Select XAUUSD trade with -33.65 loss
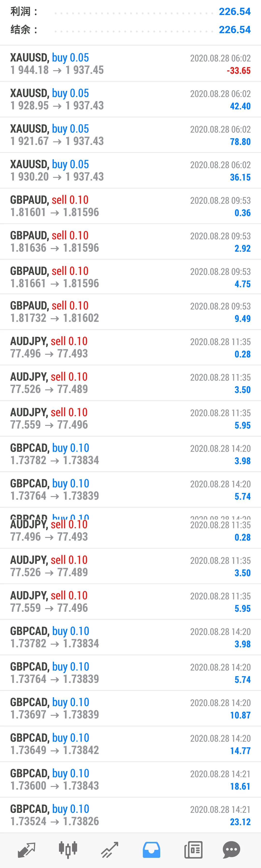Screen dimensions: 261x868 pyautogui.click(x=130, y=64)
